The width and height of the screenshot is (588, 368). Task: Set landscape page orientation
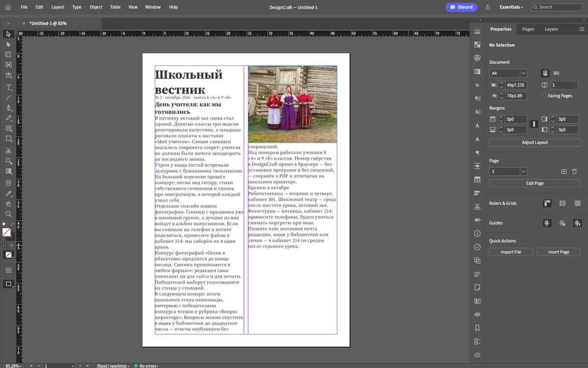pyautogui.click(x=556, y=73)
